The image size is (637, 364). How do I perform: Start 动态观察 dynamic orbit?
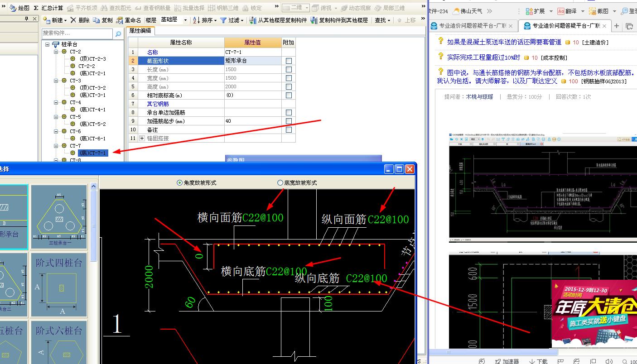tap(356, 8)
